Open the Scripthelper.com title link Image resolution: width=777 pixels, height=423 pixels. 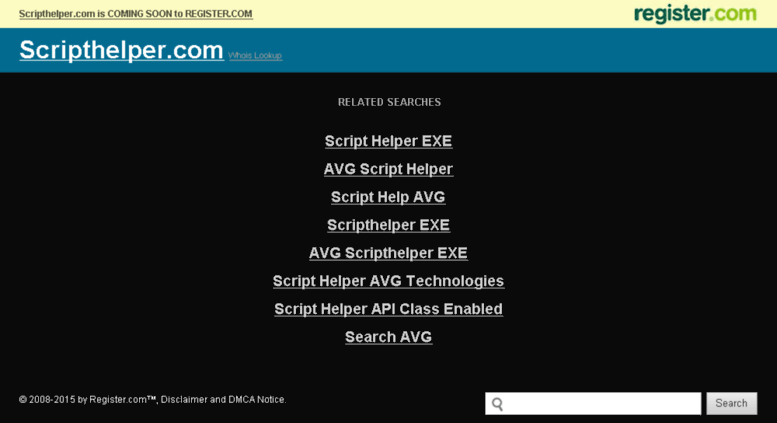point(121,50)
